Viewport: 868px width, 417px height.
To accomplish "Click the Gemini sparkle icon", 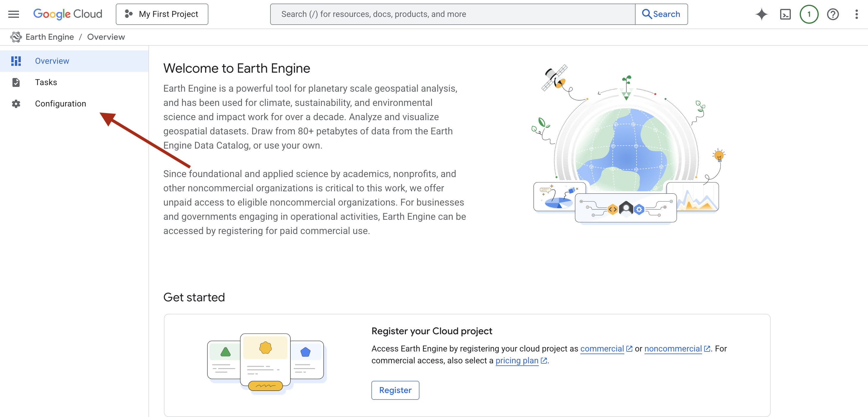I will (x=761, y=14).
